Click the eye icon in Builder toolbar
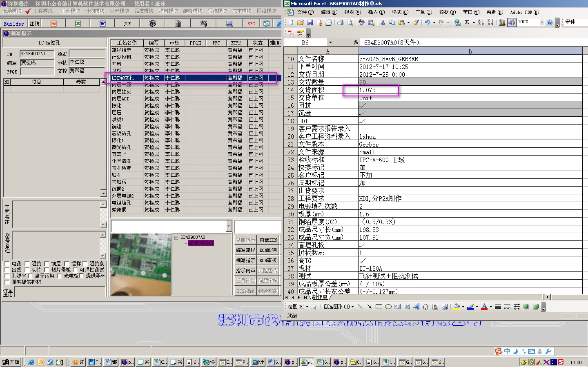Image resolution: width=588 pixels, height=367 pixels. click(x=152, y=24)
